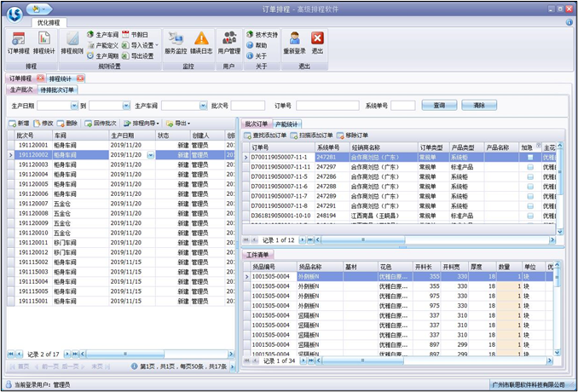Click the 清除 button
This screenshot has width=578, height=392.
(479, 106)
